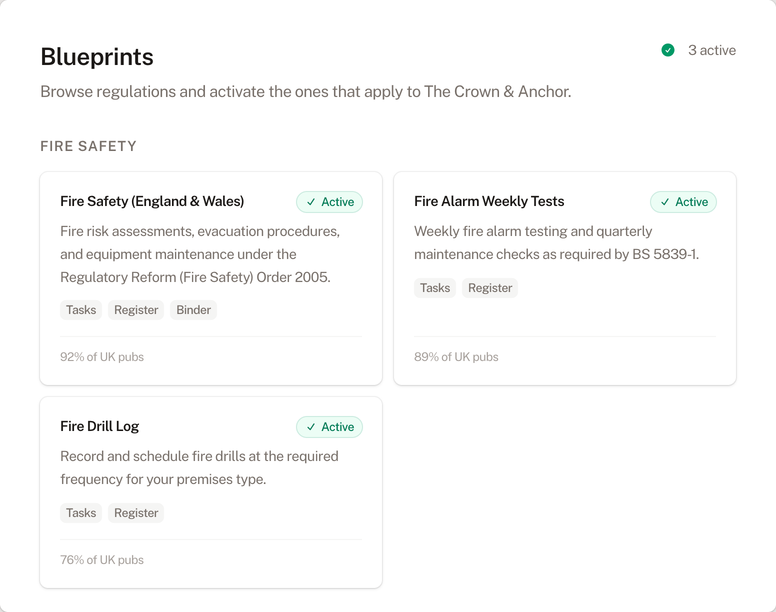Screen dimensions: 776x612
Task: Click Register tag on Fire Drill Log
Action: pyautogui.click(x=136, y=513)
